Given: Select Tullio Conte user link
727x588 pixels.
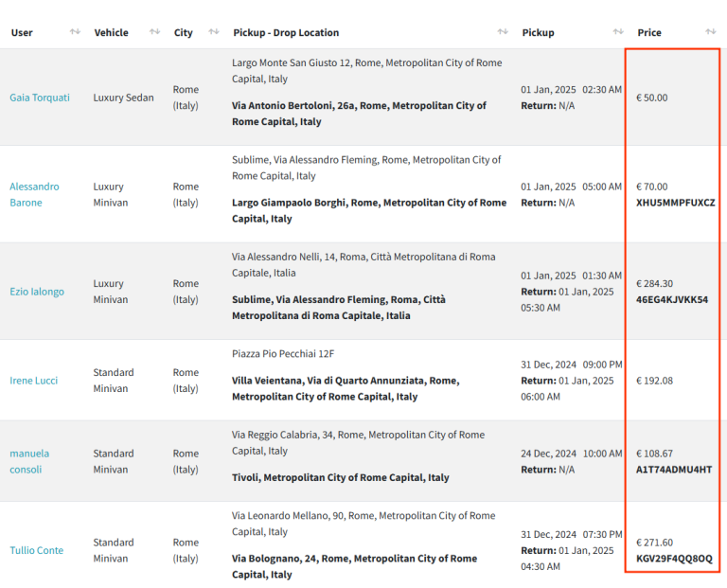Looking at the screenshot, I should (x=37, y=550).
